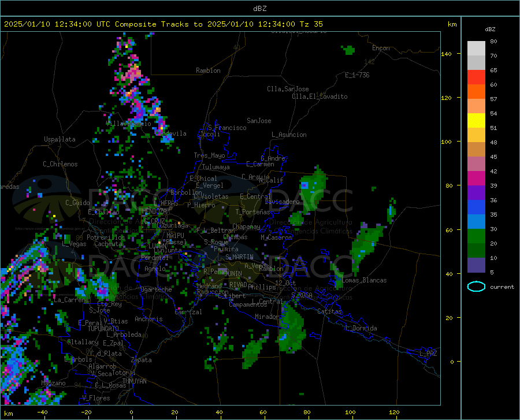520x420 pixels.
Task: Click the L_Dormida label
Action: [x=361, y=328]
